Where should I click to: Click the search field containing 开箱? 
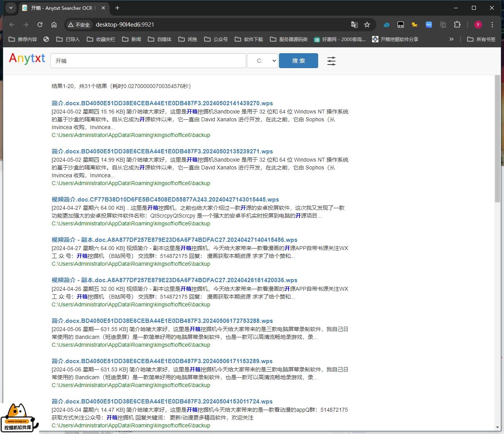(148, 61)
